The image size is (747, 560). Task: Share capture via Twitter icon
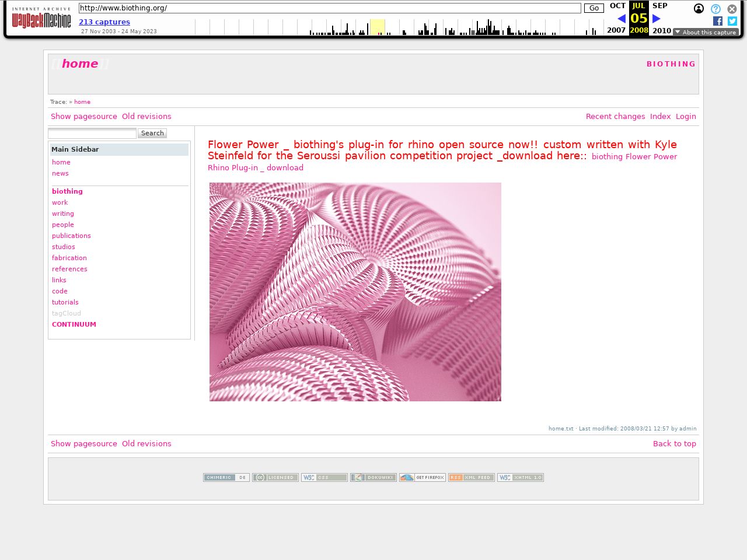click(732, 21)
